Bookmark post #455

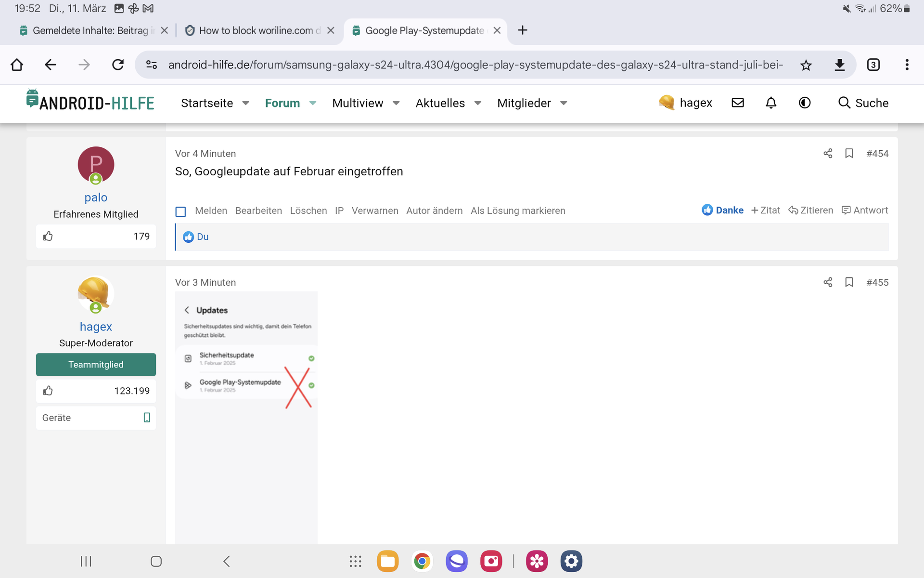coord(849,282)
